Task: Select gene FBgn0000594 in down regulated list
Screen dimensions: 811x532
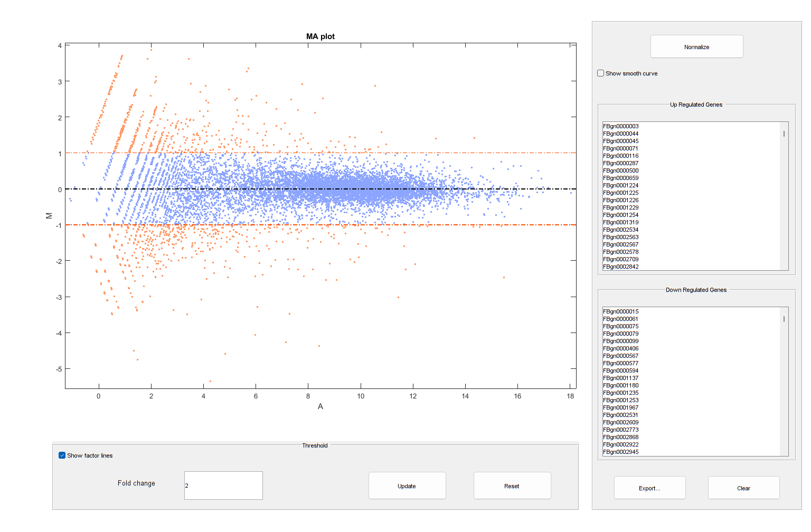Action: tap(621, 370)
